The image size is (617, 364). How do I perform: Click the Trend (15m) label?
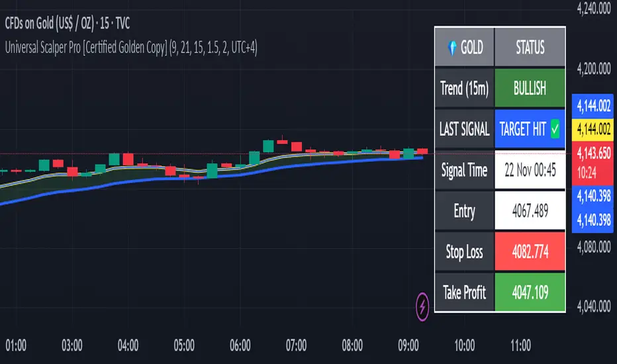(x=464, y=88)
